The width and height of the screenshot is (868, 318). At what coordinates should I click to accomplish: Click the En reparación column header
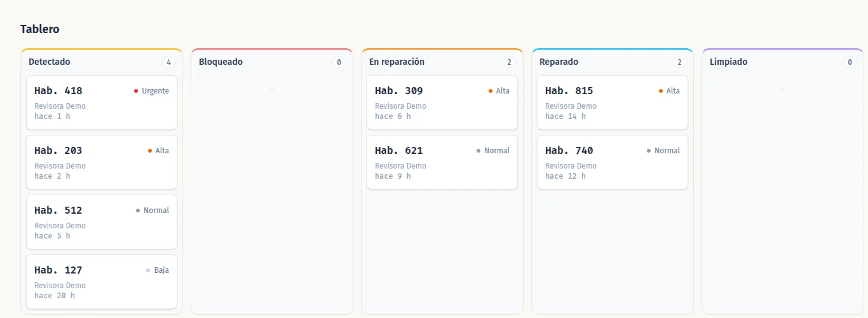[x=397, y=62]
